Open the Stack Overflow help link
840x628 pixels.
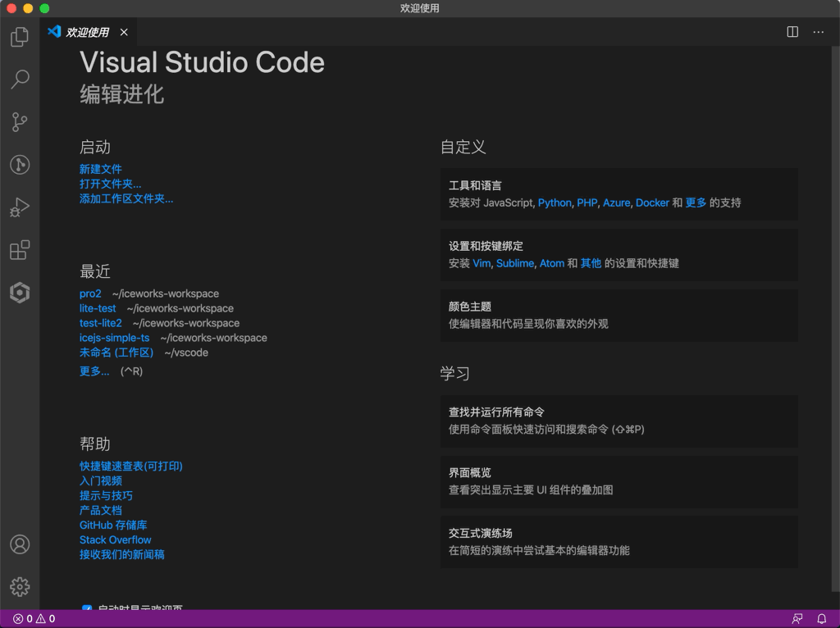(x=115, y=539)
